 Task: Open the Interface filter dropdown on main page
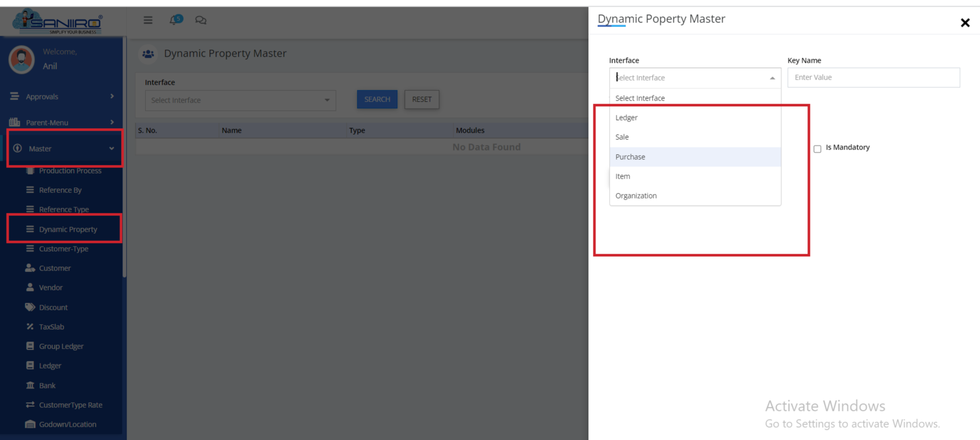(x=240, y=100)
